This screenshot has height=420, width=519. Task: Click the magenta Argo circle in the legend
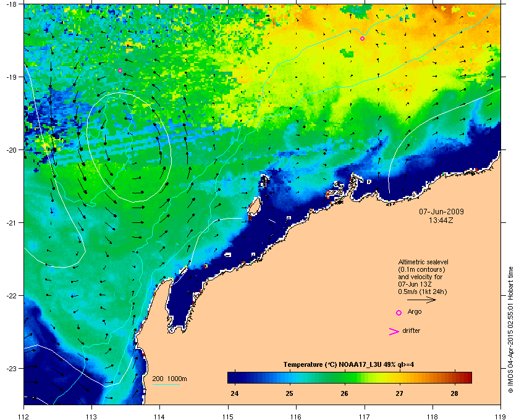(x=399, y=313)
